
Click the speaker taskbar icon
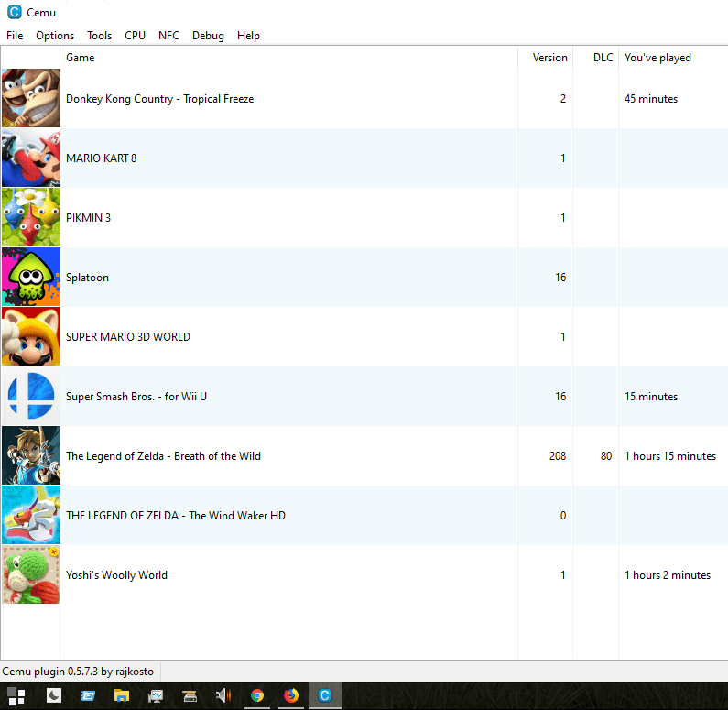click(223, 695)
